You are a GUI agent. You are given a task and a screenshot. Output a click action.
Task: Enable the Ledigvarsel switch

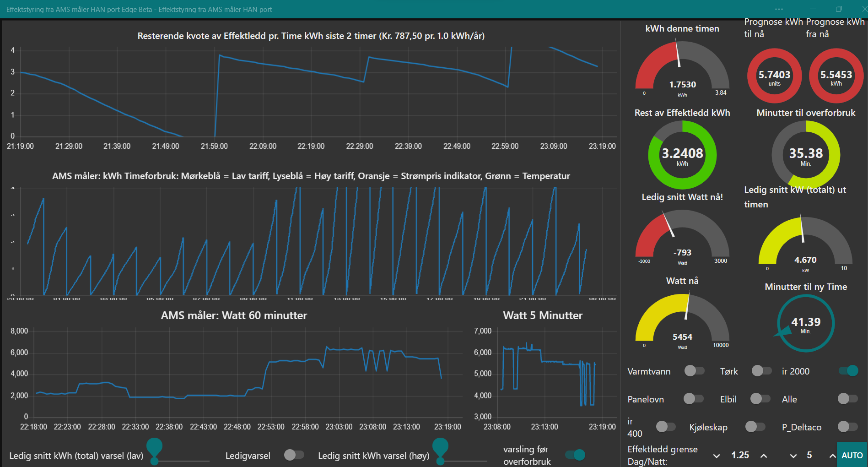coord(294,455)
